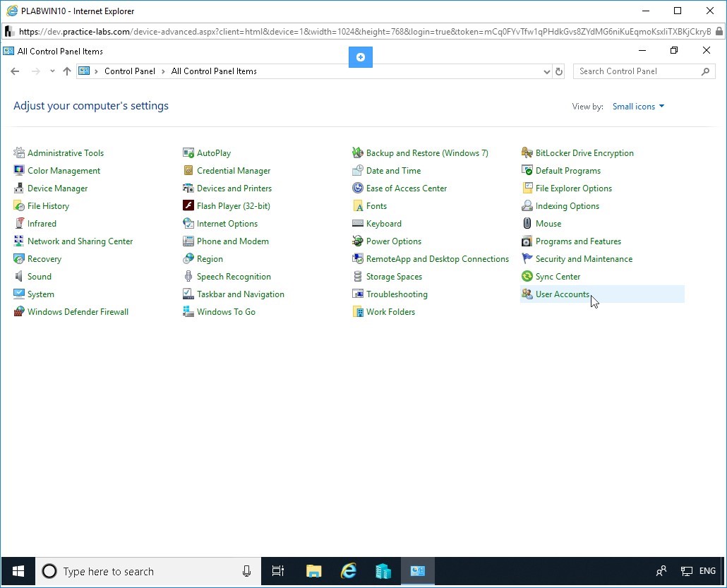Click the Search Control Panel field
Viewport: 727px width, 588px height.
click(x=644, y=71)
